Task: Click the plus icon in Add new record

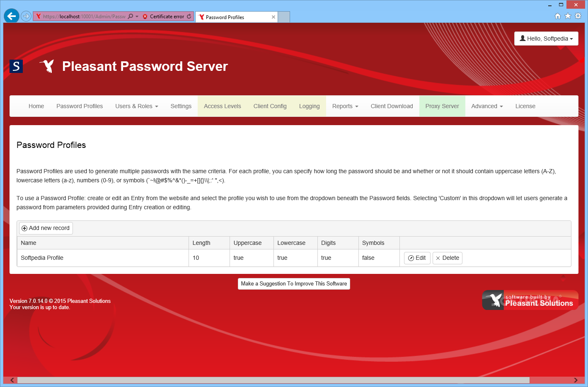Action: [x=24, y=228]
